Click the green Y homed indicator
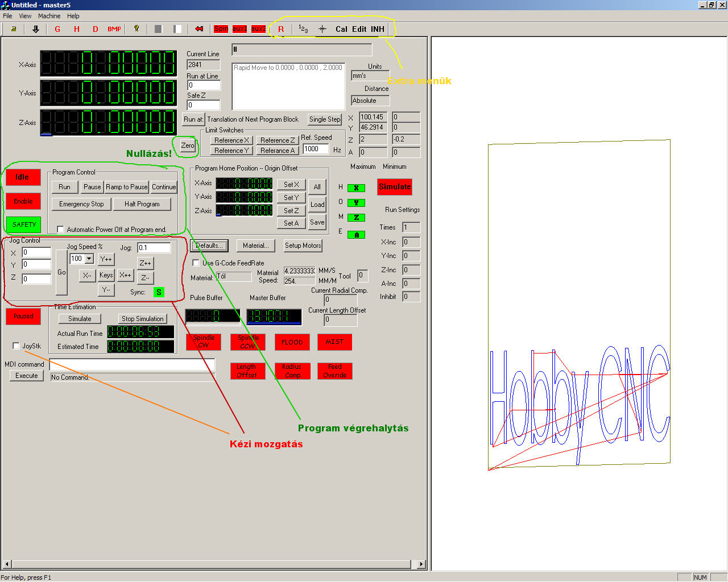The image size is (728, 582). tap(356, 203)
